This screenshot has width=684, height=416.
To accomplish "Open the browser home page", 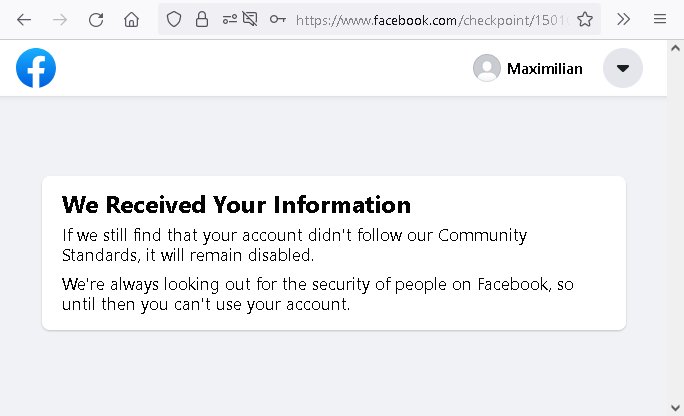I will point(131,20).
